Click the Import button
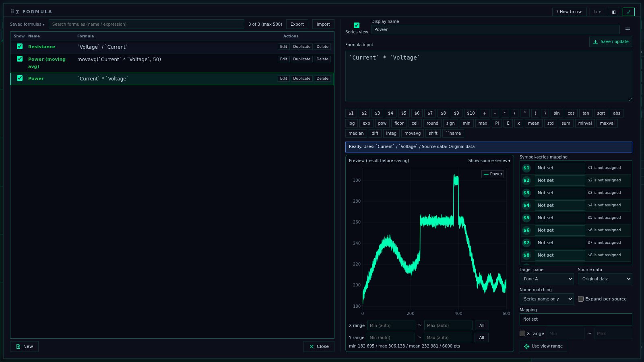This screenshot has width=644, height=362. tap(323, 25)
